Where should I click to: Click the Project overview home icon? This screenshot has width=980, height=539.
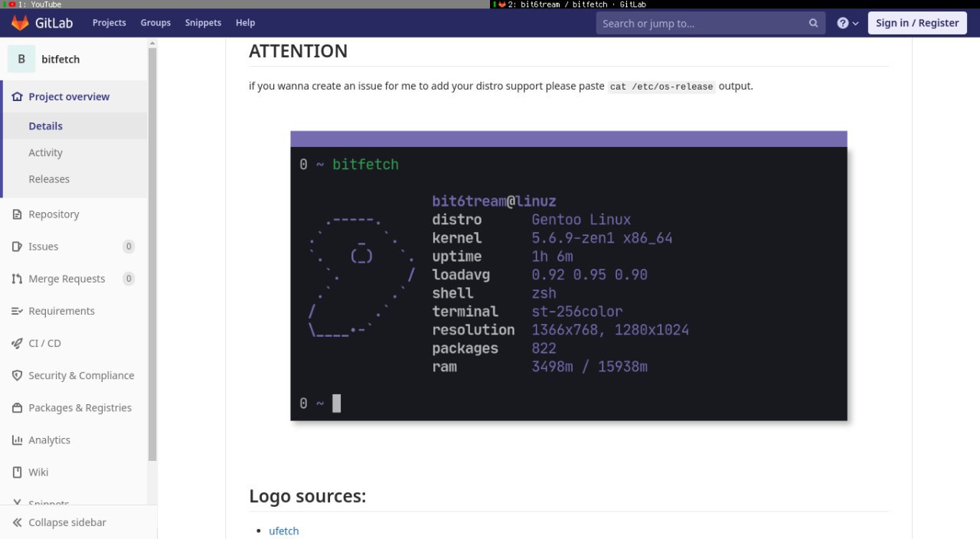coord(17,96)
